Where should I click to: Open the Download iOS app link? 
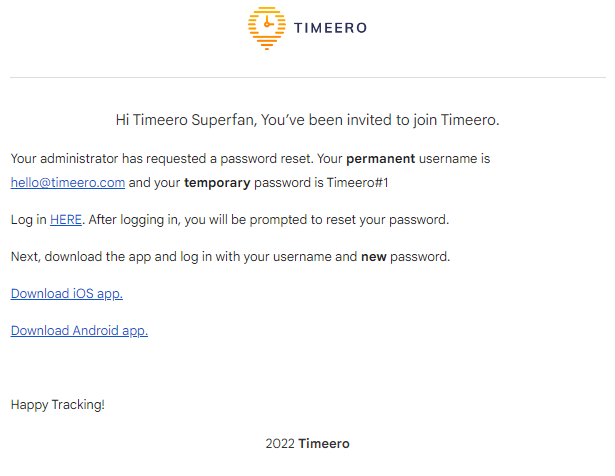coord(67,294)
